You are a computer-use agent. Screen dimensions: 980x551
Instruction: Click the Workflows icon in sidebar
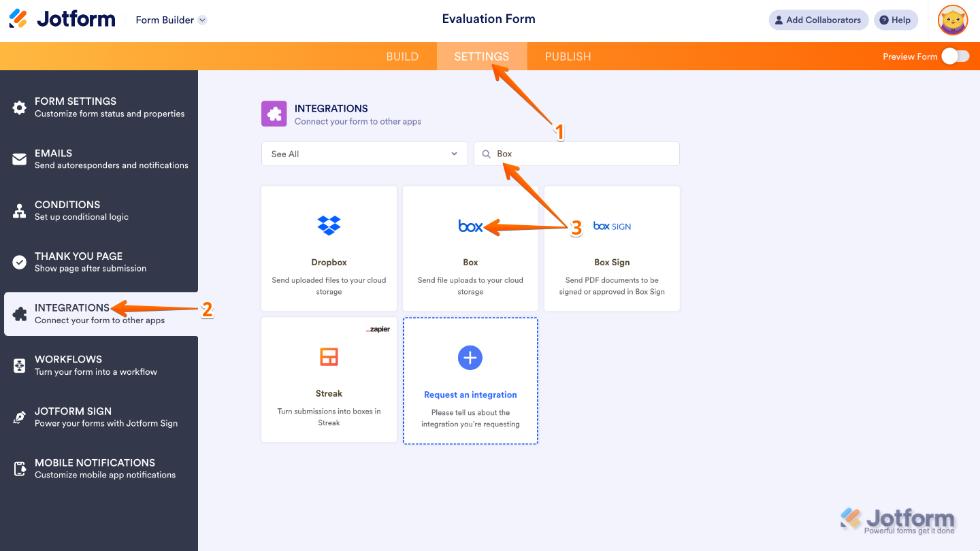pyautogui.click(x=20, y=365)
